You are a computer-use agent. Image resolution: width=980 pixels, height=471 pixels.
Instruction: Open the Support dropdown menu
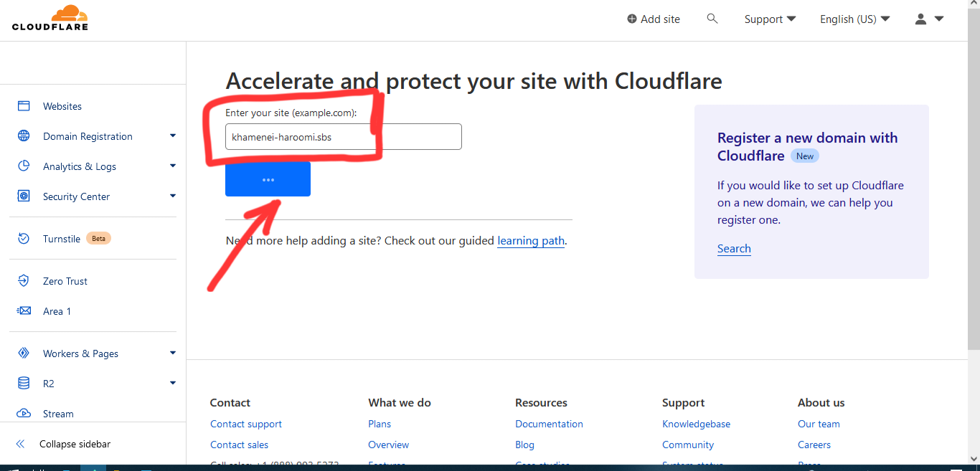(770, 19)
